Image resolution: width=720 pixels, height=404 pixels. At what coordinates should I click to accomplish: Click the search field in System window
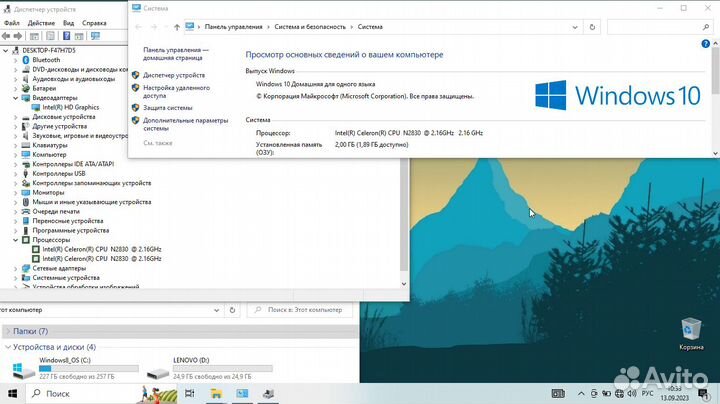(659, 27)
